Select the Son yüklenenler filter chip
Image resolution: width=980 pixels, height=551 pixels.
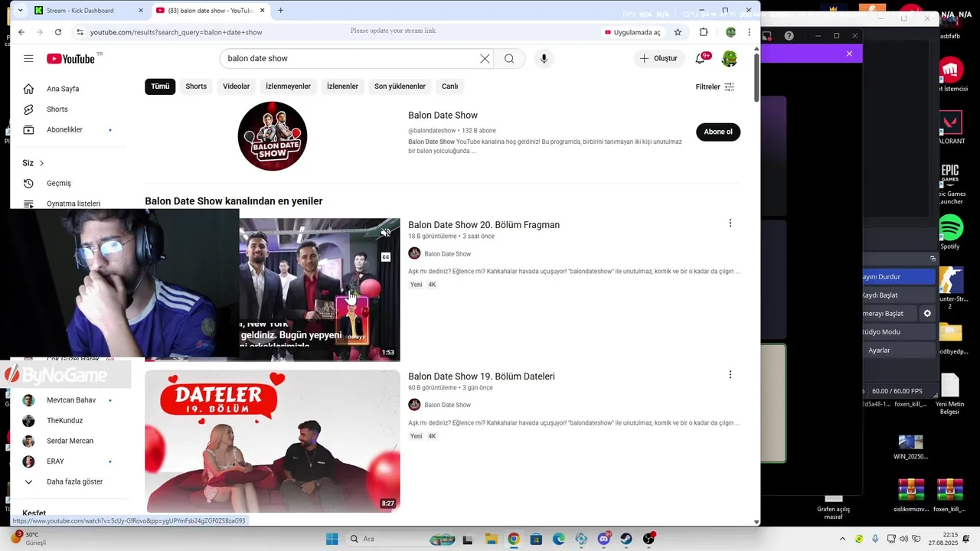(400, 86)
